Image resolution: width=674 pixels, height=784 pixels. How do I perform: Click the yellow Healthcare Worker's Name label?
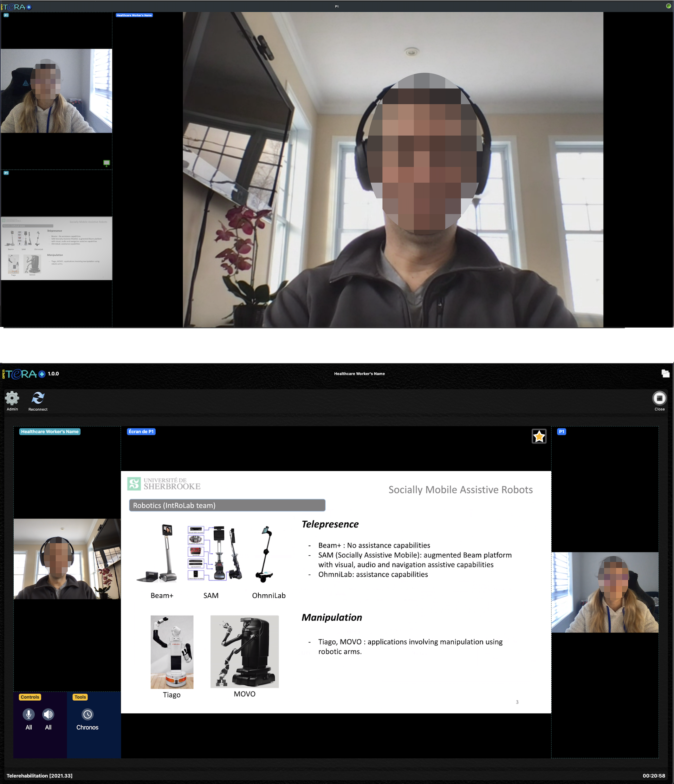49,432
